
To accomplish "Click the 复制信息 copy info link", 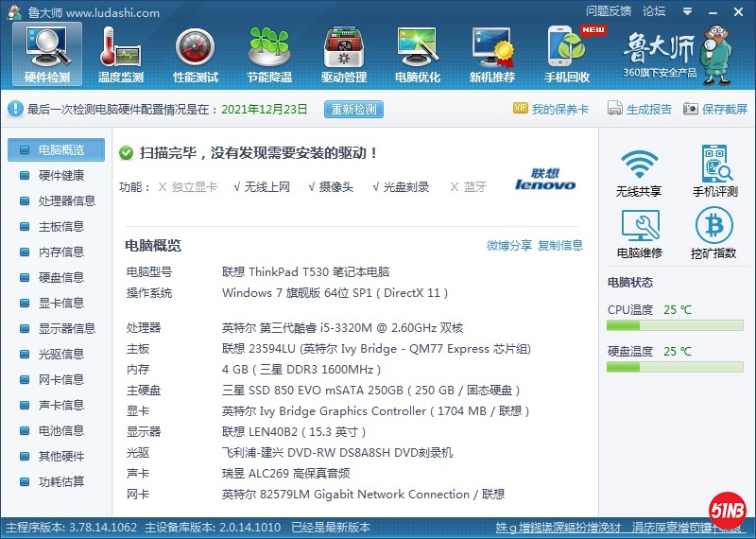I will (560, 246).
